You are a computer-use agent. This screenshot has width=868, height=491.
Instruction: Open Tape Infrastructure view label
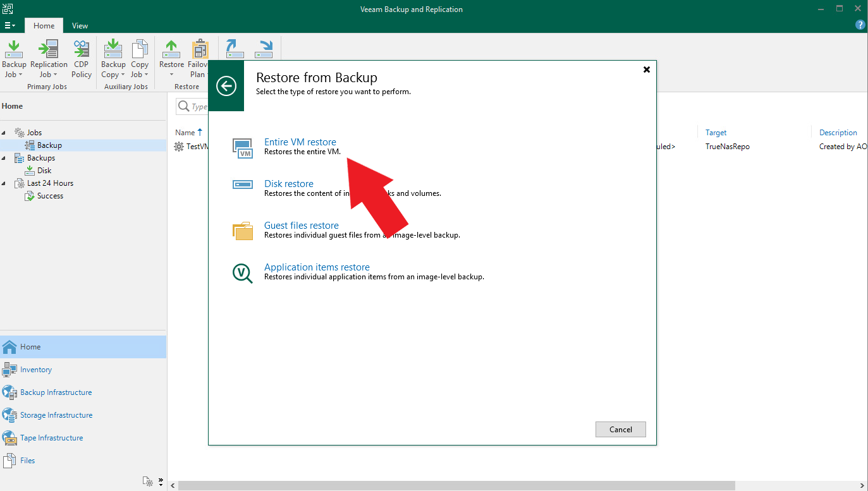(52, 438)
